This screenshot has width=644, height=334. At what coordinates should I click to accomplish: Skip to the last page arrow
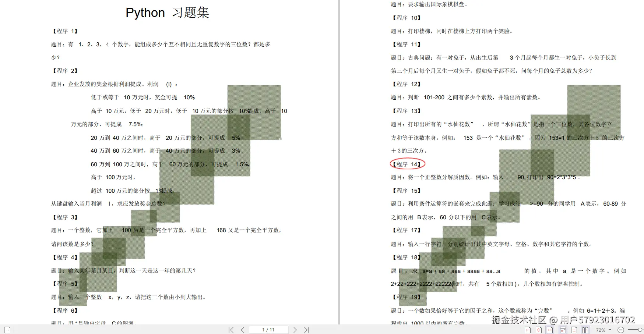(306, 330)
